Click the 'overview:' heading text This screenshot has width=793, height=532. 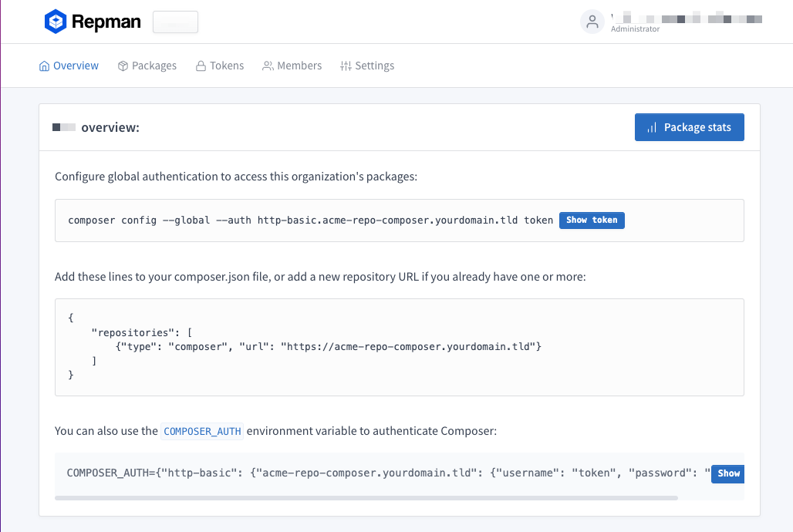click(x=110, y=127)
